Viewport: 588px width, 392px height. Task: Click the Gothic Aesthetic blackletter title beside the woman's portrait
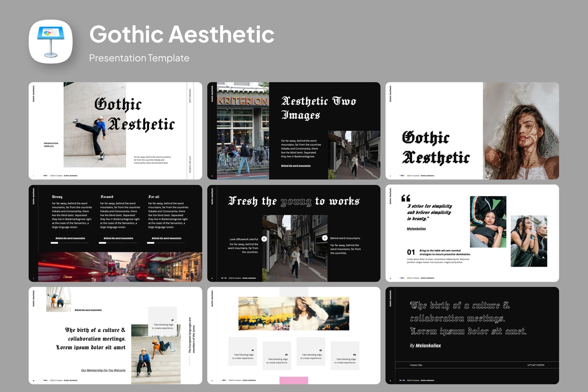(x=435, y=147)
